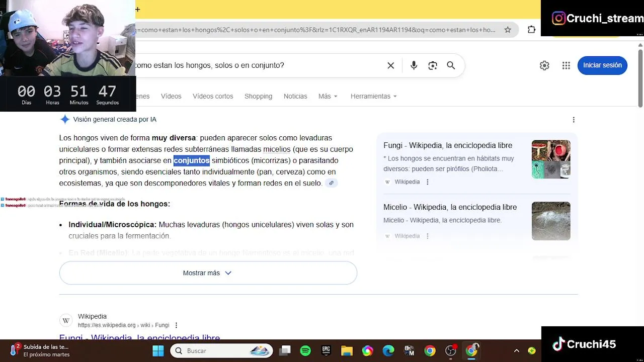Bookmark this page with the star icon

coord(508,30)
